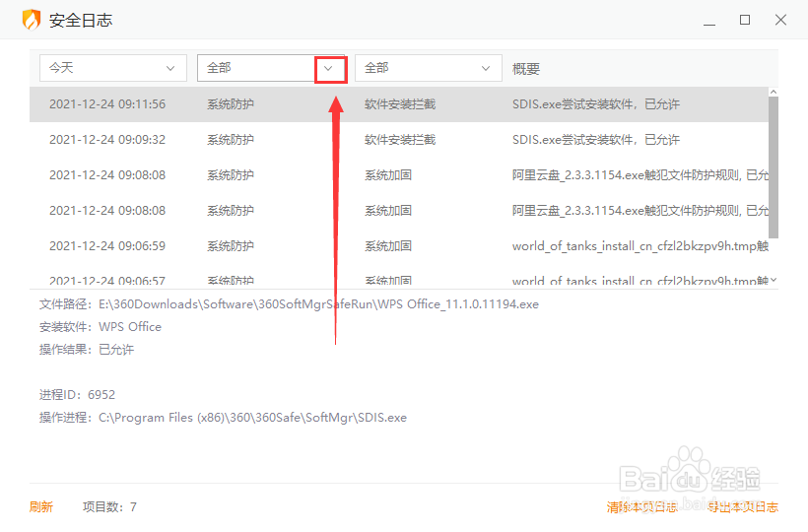Click SDIS.exe summary in 09:11:56 row
808x532 pixels.
pyautogui.click(x=596, y=104)
